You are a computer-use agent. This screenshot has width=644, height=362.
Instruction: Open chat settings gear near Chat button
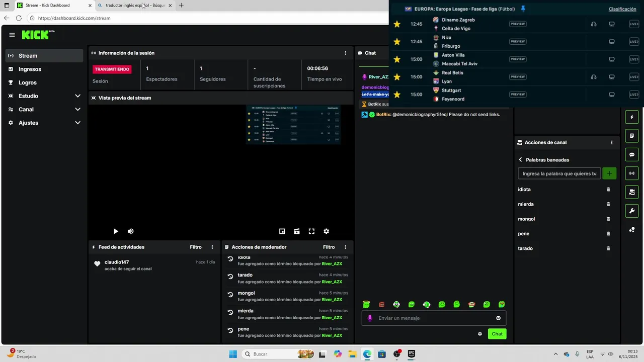(x=480, y=334)
